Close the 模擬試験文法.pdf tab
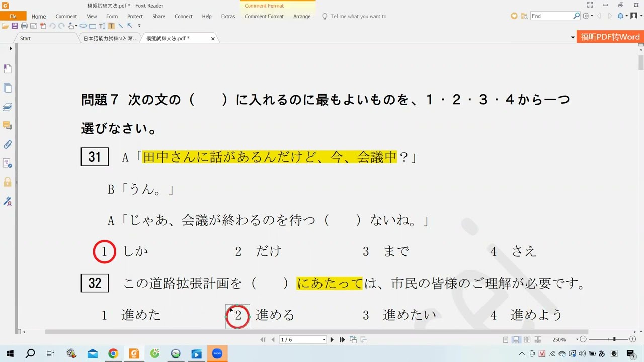Screen dimensions: 644x362 coord(213,38)
